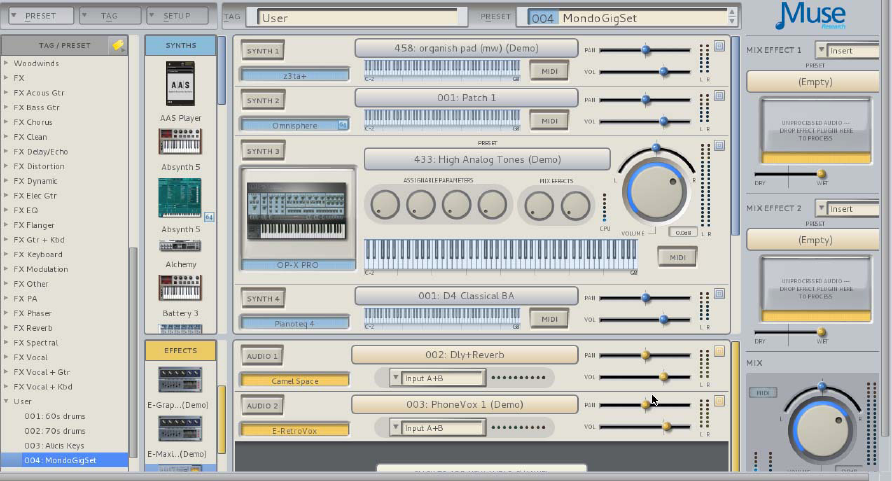Switch to the SYNTHS tab
The height and width of the screenshot is (481, 892).
180,45
